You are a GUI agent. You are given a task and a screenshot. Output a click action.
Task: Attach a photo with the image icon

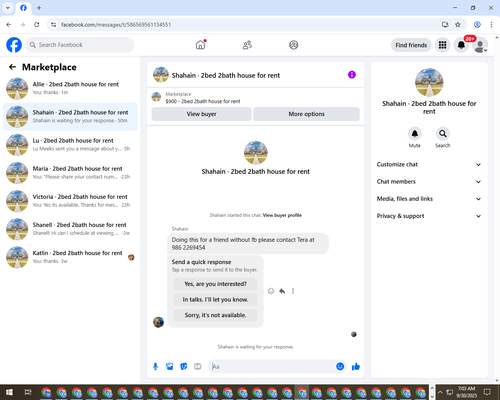pos(170,367)
